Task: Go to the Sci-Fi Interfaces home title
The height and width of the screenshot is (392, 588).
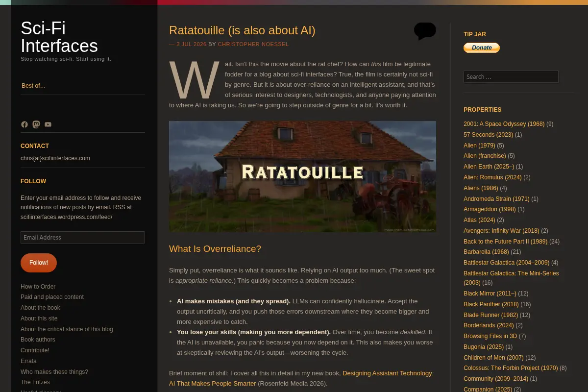Action: click(x=59, y=37)
